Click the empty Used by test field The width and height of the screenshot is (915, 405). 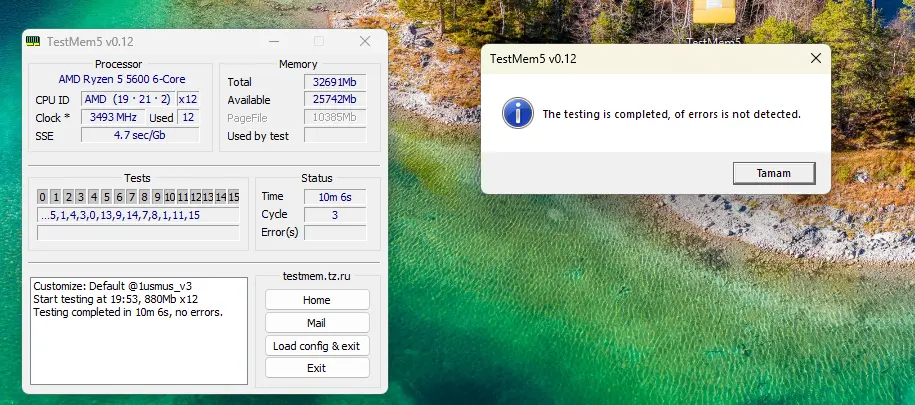[x=335, y=135]
